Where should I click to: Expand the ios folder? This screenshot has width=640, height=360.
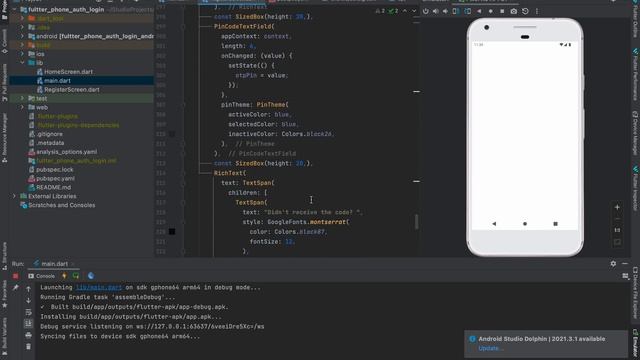coord(22,54)
